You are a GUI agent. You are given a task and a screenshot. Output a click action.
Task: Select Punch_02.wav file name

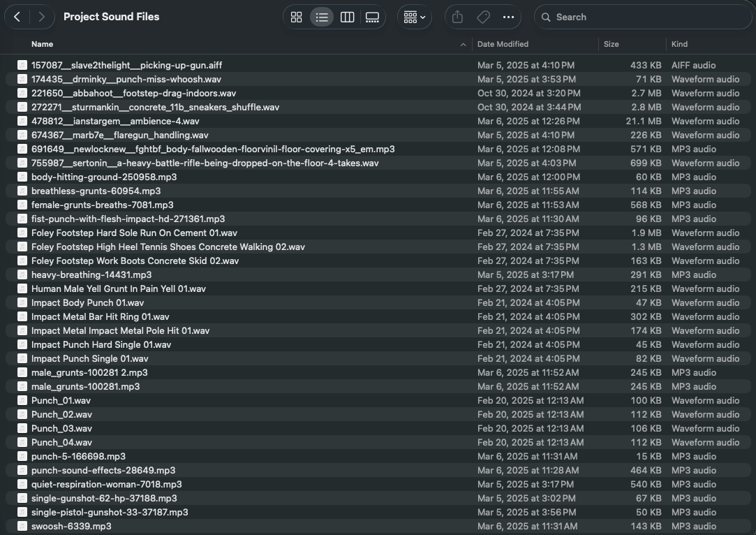click(61, 414)
